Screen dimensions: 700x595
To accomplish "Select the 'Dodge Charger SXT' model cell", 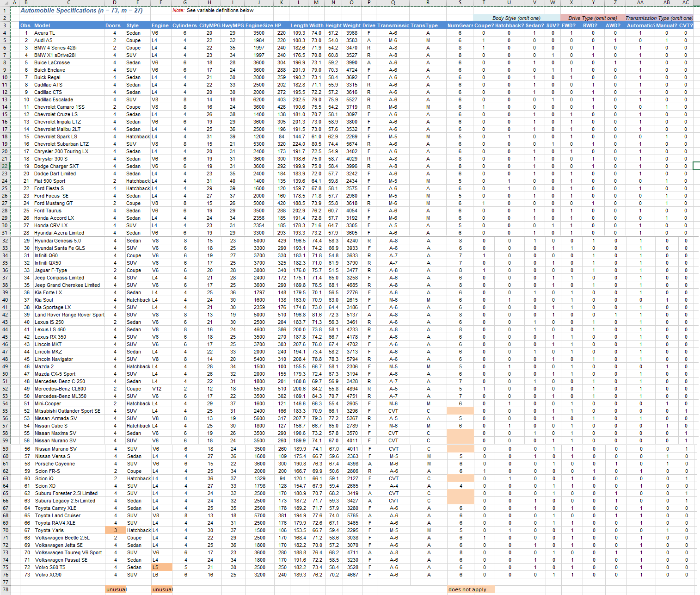I will pos(69,166).
